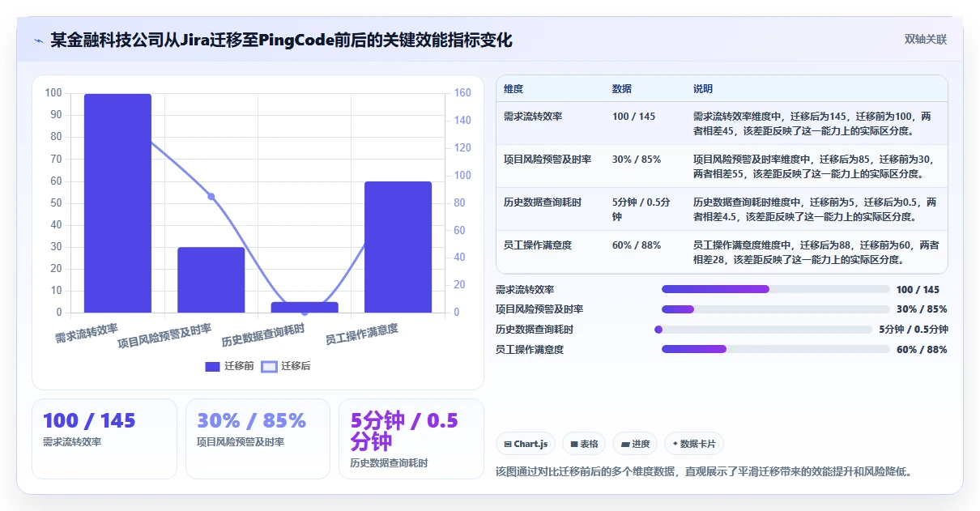Click the 项目风险预警及时率 bar in chart
The width and height of the screenshot is (980, 511).
coord(211,280)
